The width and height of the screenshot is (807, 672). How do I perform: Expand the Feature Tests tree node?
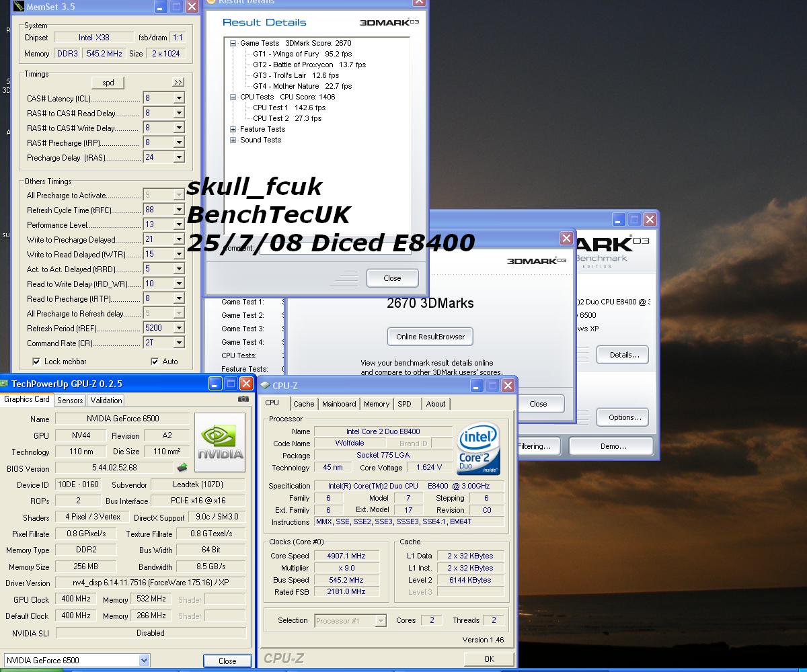pos(233,129)
